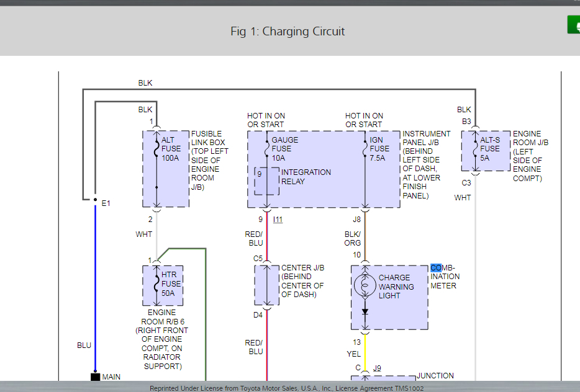Image resolution: width=580 pixels, height=392 pixels.
Task: Click the HTR 50A fuse symbol
Action: tap(156, 283)
